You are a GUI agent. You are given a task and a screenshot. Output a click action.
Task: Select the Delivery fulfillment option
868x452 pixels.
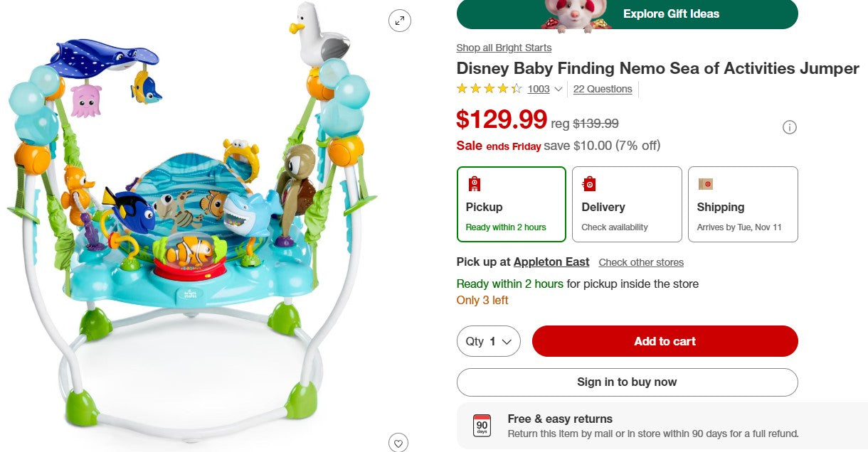[627, 205]
